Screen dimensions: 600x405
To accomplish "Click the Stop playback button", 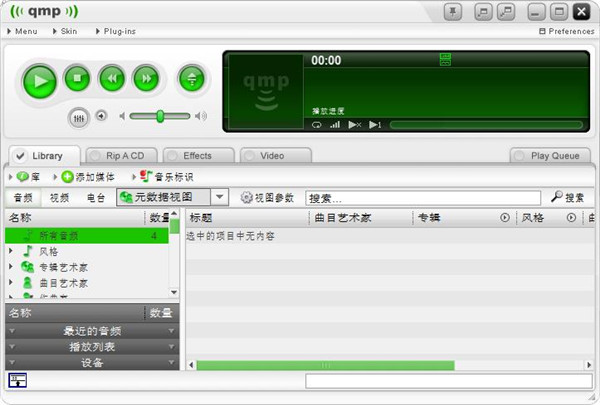I will pos(77,78).
